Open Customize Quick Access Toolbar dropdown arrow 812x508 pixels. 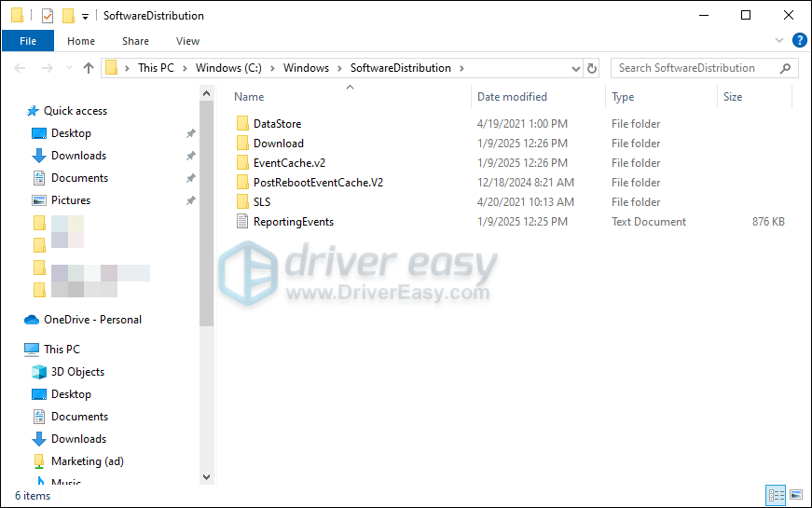(85, 17)
